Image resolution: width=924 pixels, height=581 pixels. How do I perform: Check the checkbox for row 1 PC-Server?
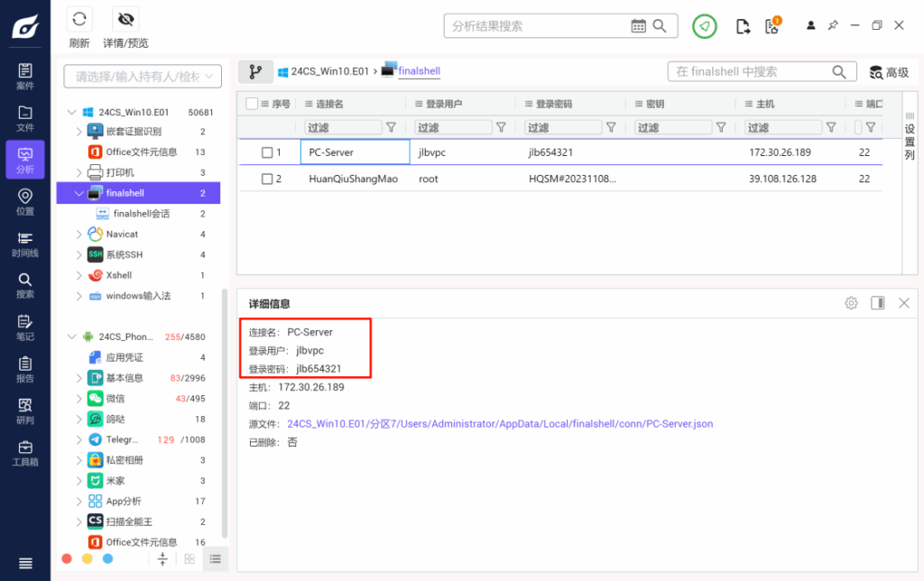coord(267,152)
